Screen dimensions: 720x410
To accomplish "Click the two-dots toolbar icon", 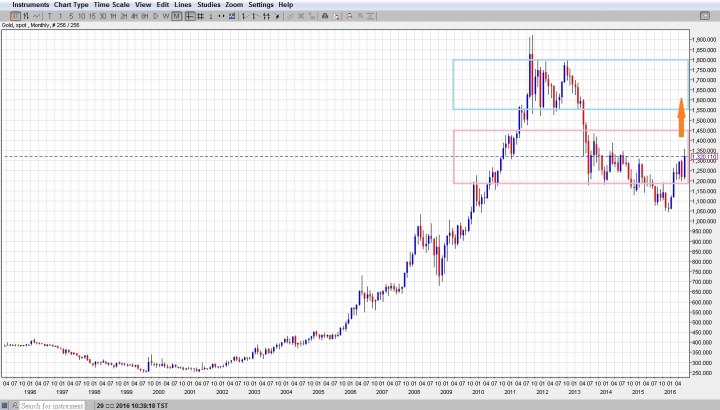I will click(x=221, y=16).
